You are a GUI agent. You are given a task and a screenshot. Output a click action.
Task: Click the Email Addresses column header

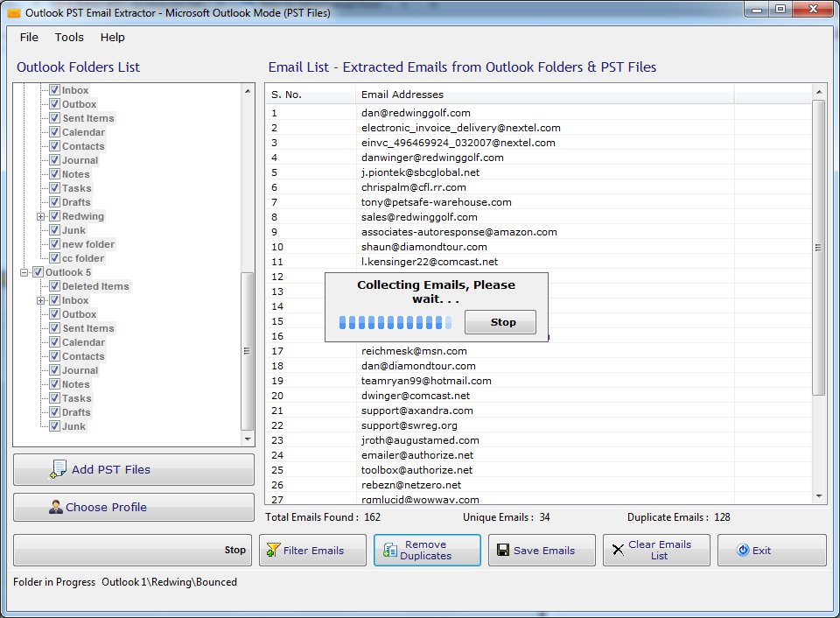(544, 95)
